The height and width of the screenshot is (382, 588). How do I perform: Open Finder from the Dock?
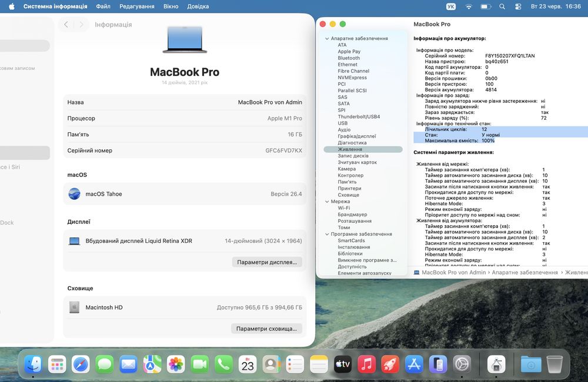[34, 364]
